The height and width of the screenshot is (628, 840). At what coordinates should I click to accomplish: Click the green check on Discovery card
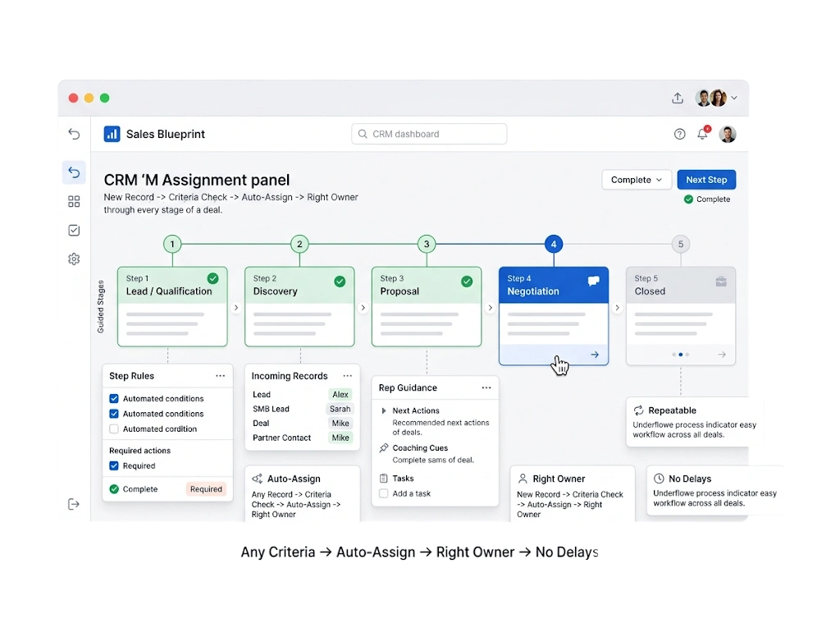[340, 282]
